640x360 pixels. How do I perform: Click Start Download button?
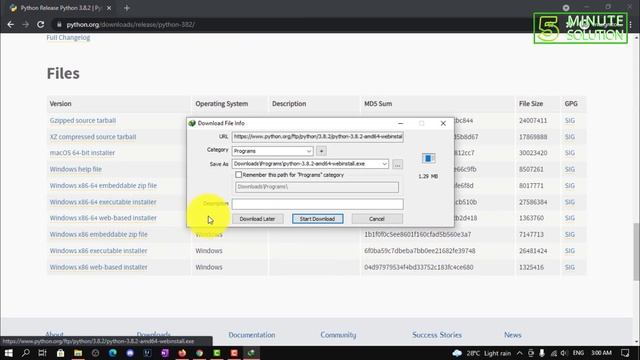pos(318,219)
